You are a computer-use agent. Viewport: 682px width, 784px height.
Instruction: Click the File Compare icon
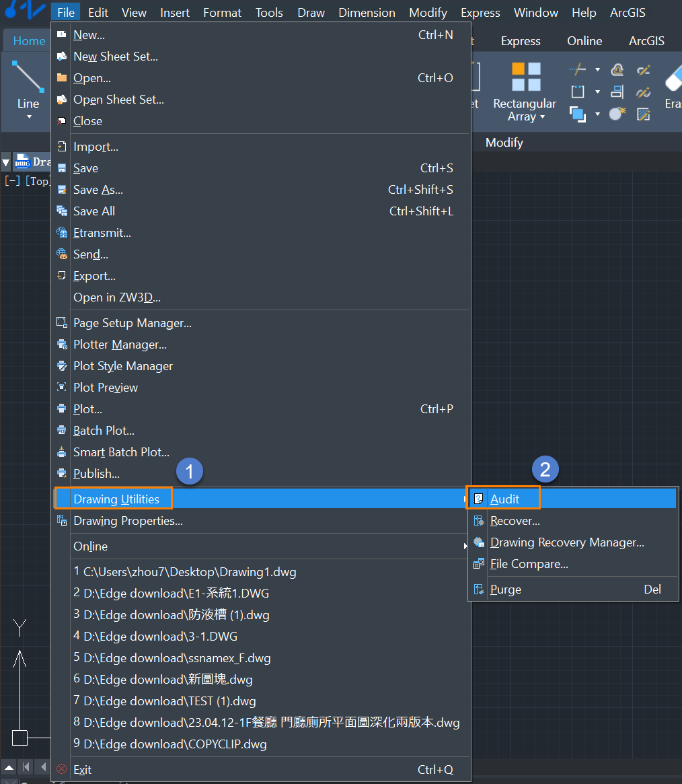479,563
